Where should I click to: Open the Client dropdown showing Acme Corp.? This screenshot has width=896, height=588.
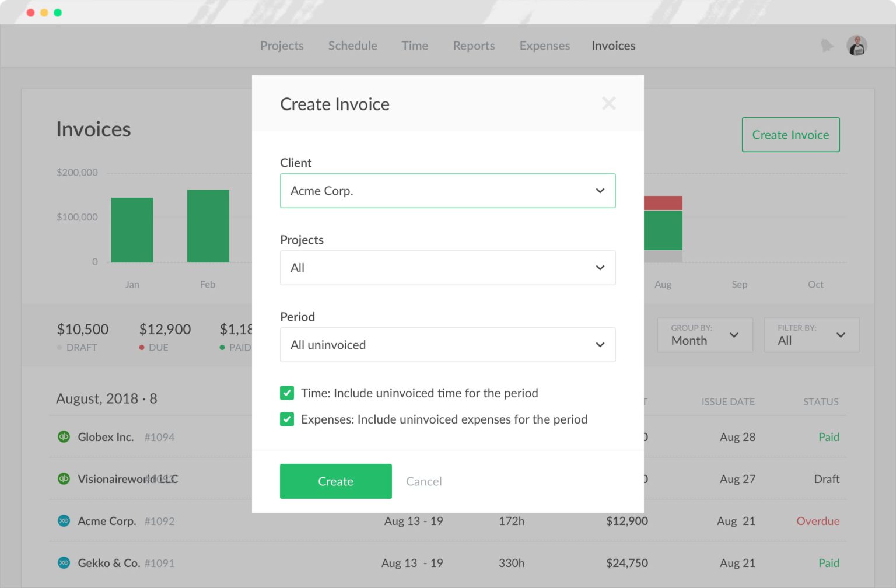447,191
